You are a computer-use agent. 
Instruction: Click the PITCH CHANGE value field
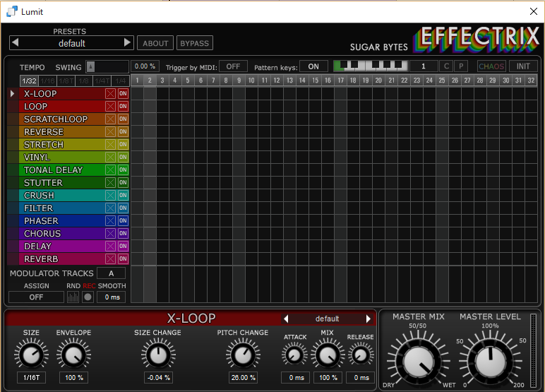tap(243, 378)
